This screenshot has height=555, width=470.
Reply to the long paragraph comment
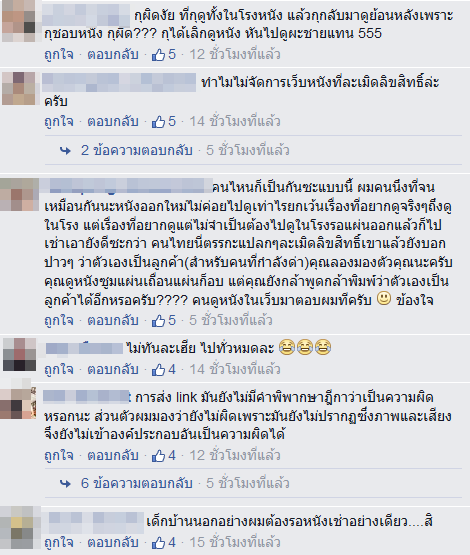113,320
